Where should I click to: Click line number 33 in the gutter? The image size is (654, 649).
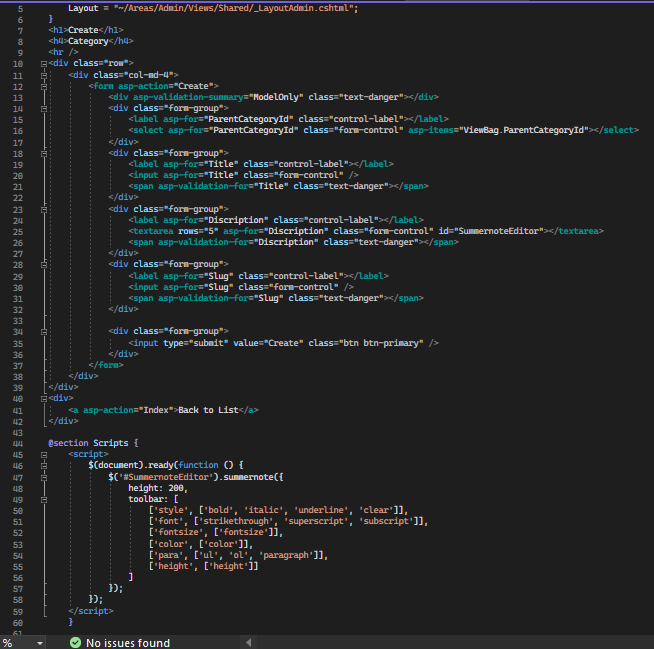click(18, 320)
